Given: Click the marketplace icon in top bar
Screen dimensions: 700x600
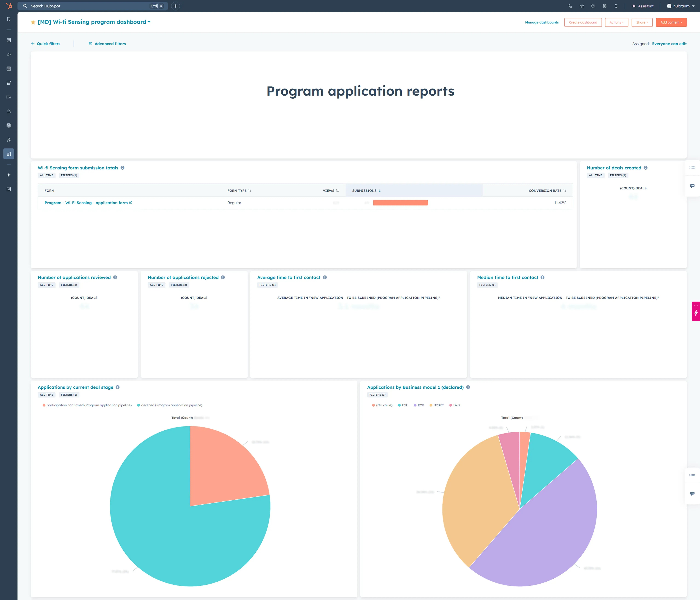Looking at the screenshot, I should coord(581,6).
